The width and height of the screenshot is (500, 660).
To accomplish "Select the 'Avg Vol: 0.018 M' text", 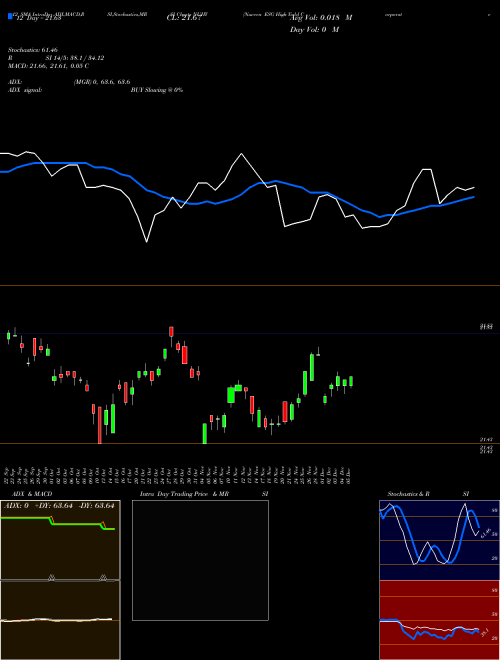I will click(321, 18).
